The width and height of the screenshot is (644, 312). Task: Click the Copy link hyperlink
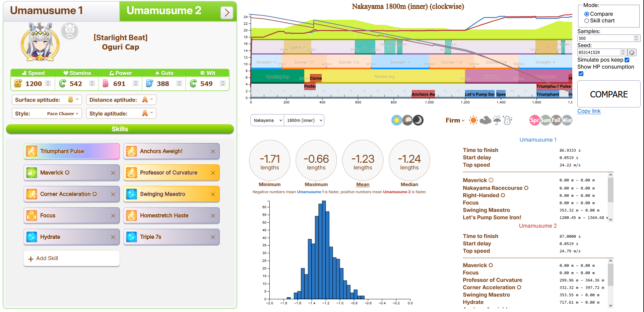[589, 111]
